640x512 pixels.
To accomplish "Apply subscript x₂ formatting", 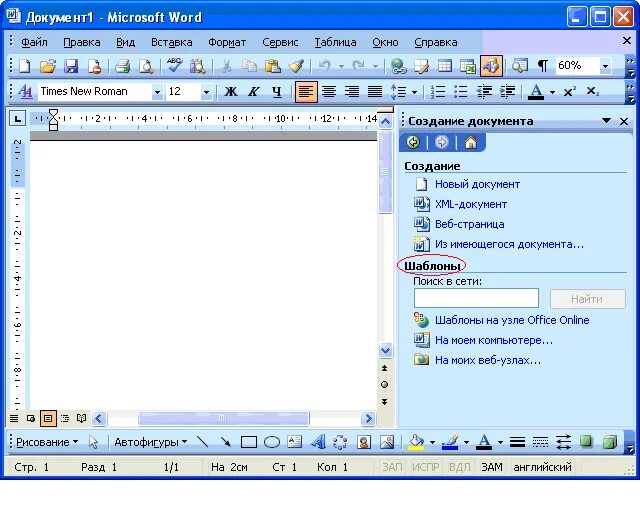I will pyautogui.click(x=592, y=91).
